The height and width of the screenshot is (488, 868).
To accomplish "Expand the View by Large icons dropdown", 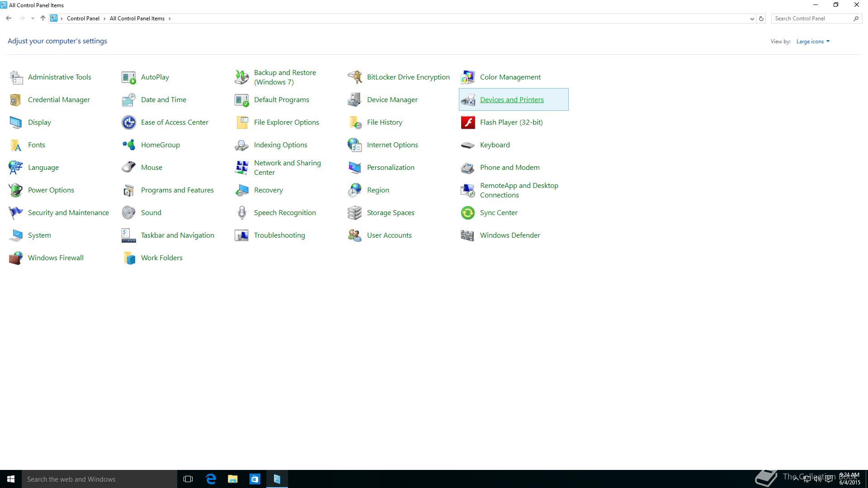I will 813,42.
